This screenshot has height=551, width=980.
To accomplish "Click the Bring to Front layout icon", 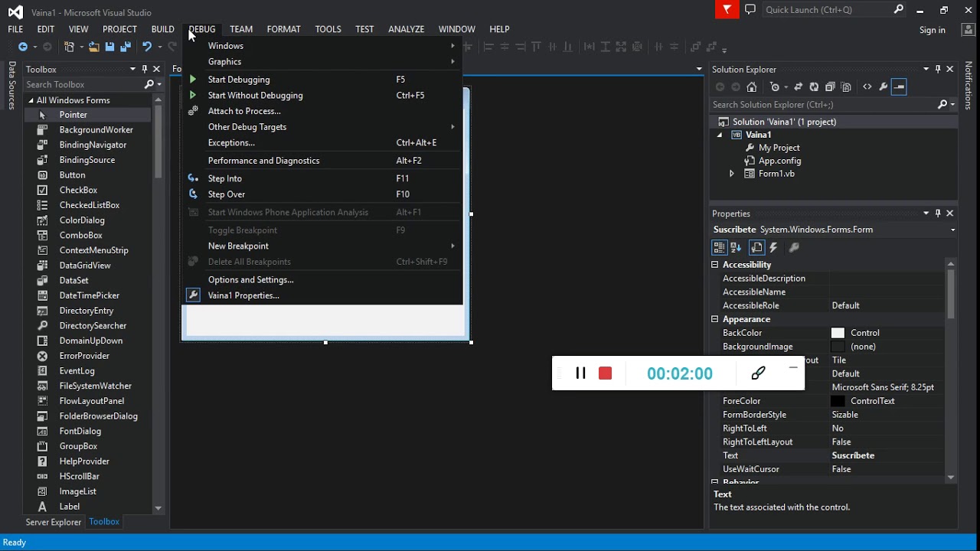I will click(x=695, y=47).
